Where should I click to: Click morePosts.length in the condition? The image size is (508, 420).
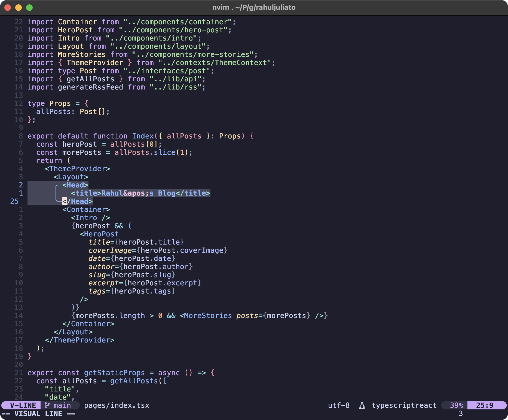pyautogui.click(x=110, y=316)
